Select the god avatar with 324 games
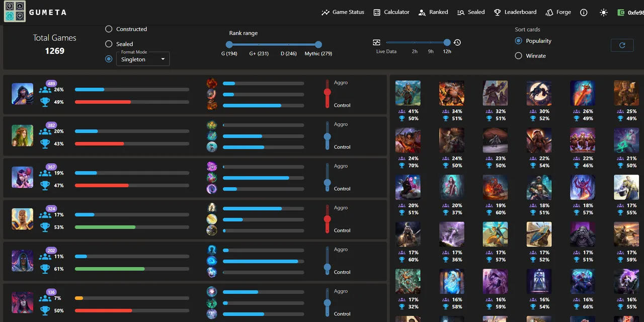Image resolution: width=644 pixels, height=322 pixels. click(23, 219)
